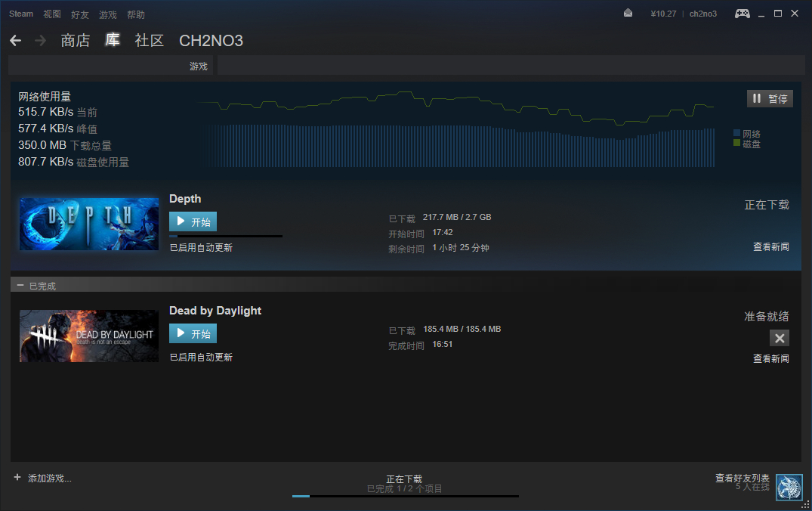This screenshot has width=812, height=511.
Task: Open the 视图 menu
Action: click(52, 14)
